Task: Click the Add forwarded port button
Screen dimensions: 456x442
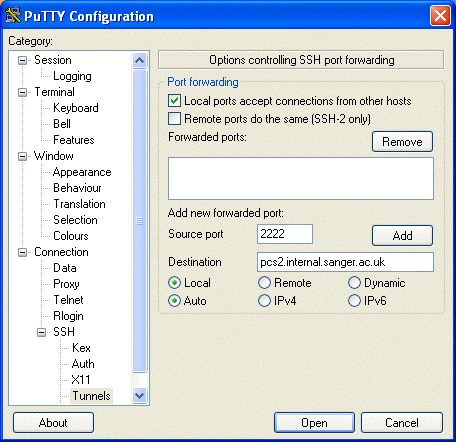Action: click(x=402, y=236)
